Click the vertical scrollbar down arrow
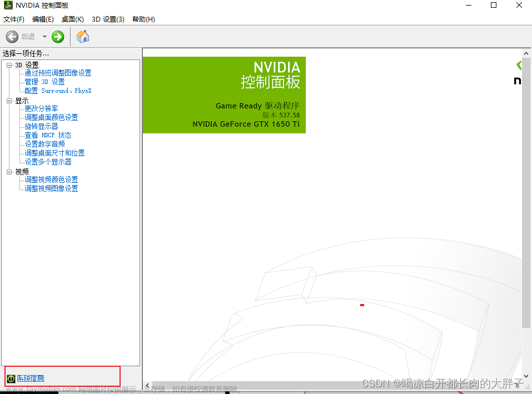Screen dimensions: 532x394 pos(526,376)
